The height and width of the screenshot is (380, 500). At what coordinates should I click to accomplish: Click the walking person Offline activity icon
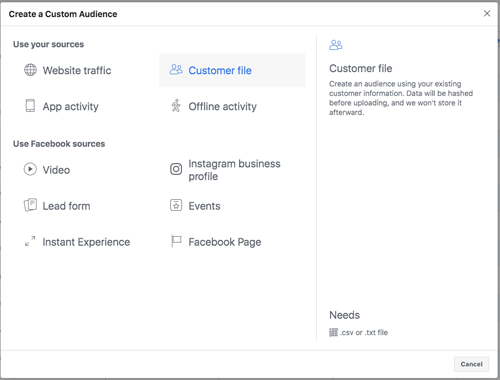coord(176,106)
